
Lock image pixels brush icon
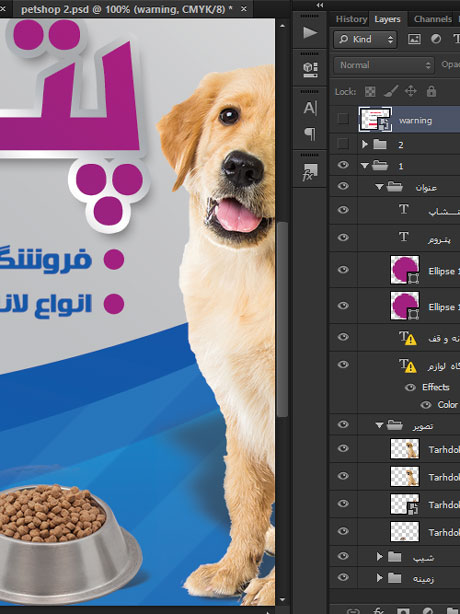(391, 91)
